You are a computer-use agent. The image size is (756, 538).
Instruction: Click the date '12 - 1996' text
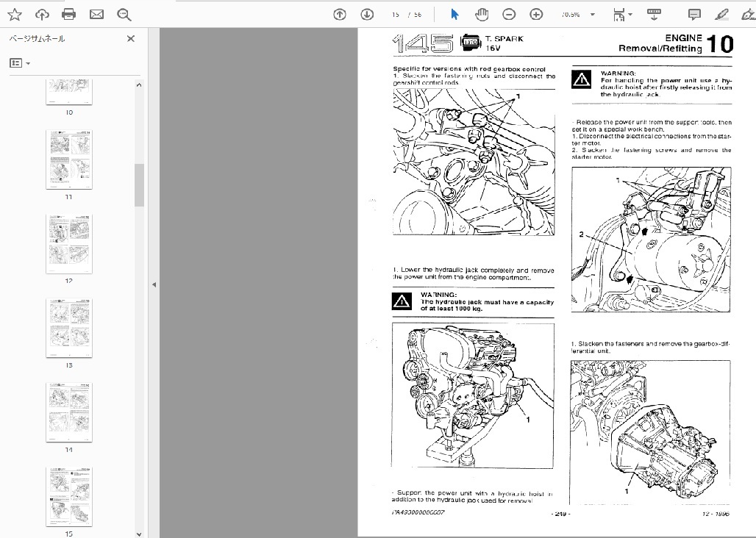click(716, 514)
